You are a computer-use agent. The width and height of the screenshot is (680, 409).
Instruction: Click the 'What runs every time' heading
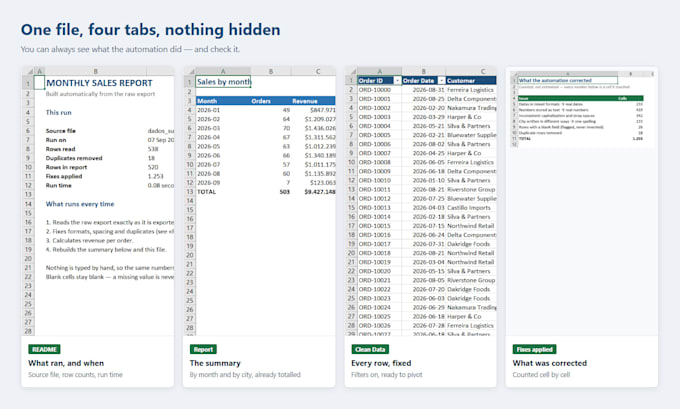80,204
